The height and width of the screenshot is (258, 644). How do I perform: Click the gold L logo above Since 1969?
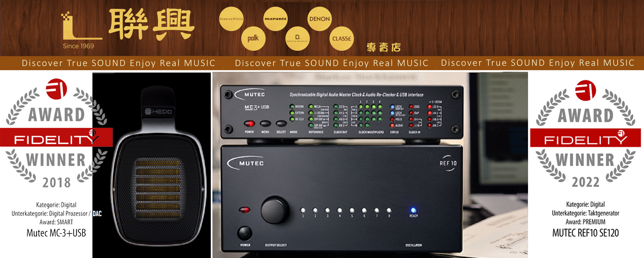click(81, 25)
